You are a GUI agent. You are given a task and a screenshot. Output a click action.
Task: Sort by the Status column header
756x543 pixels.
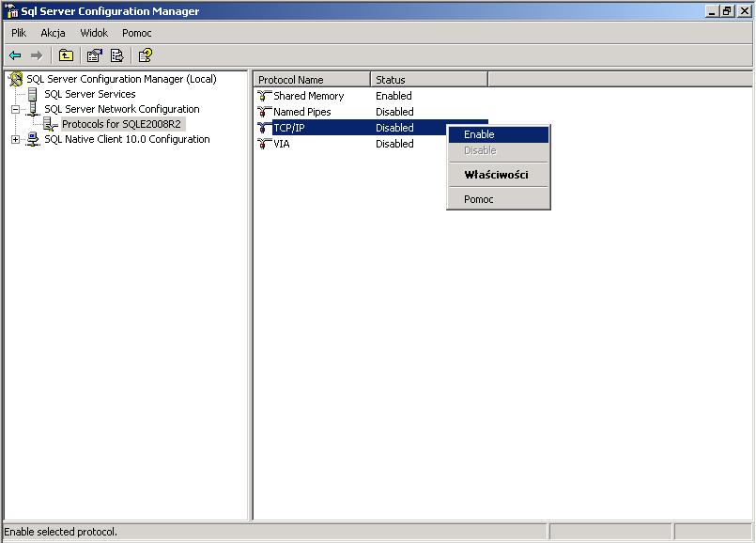(x=429, y=80)
